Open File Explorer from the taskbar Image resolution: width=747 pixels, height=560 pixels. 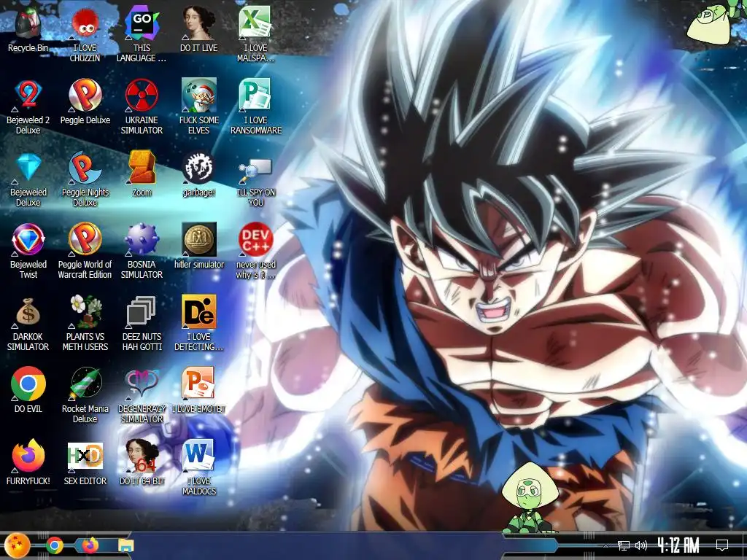[x=126, y=545]
